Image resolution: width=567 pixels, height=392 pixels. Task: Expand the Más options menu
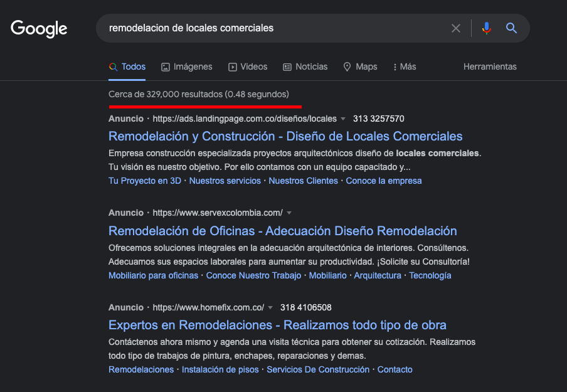[x=405, y=67]
